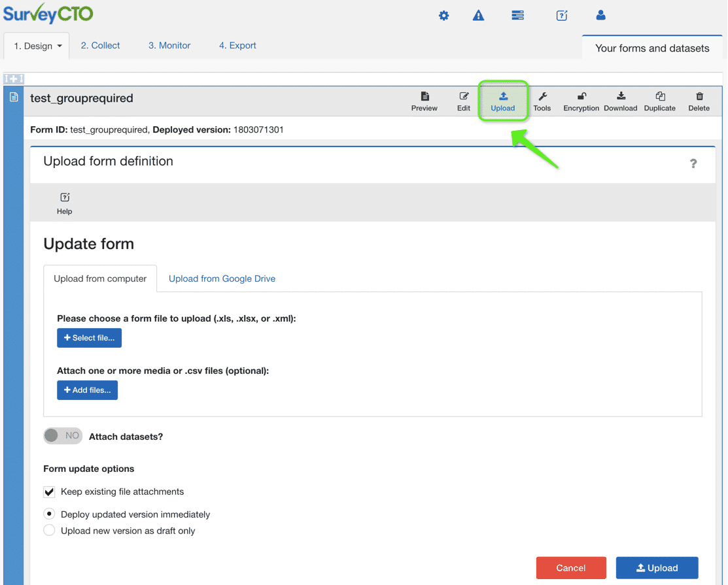Toggle the Attach datasets switch
This screenshot has height=585, width=728.
[x=63, y=435]
